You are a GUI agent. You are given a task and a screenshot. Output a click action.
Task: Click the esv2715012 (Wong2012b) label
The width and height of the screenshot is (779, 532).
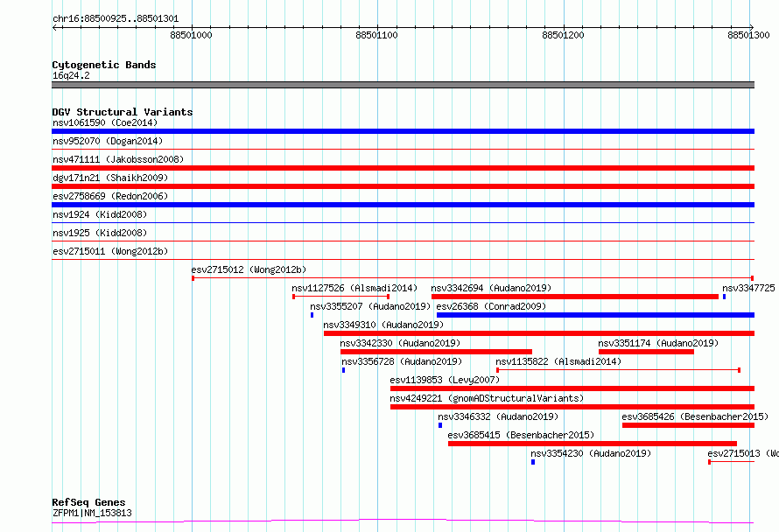pos(249,269)
